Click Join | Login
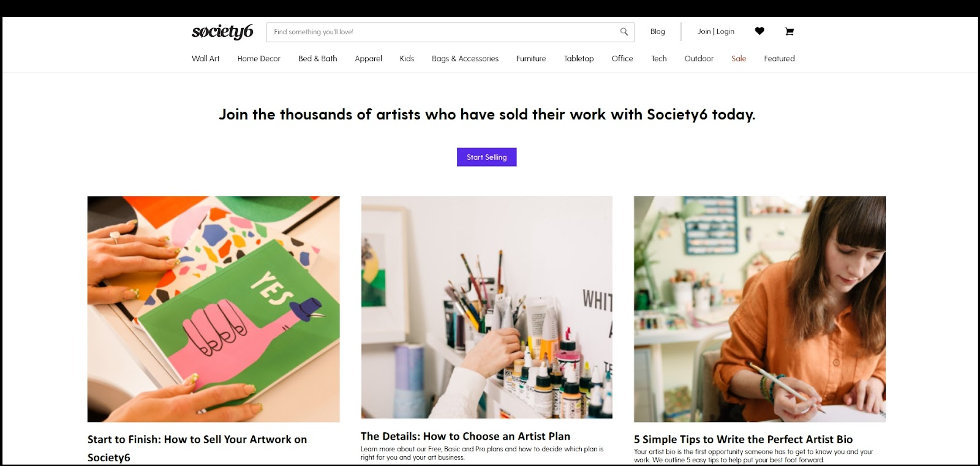This screenshot has width=980, height=466. (x=715, y=31)
